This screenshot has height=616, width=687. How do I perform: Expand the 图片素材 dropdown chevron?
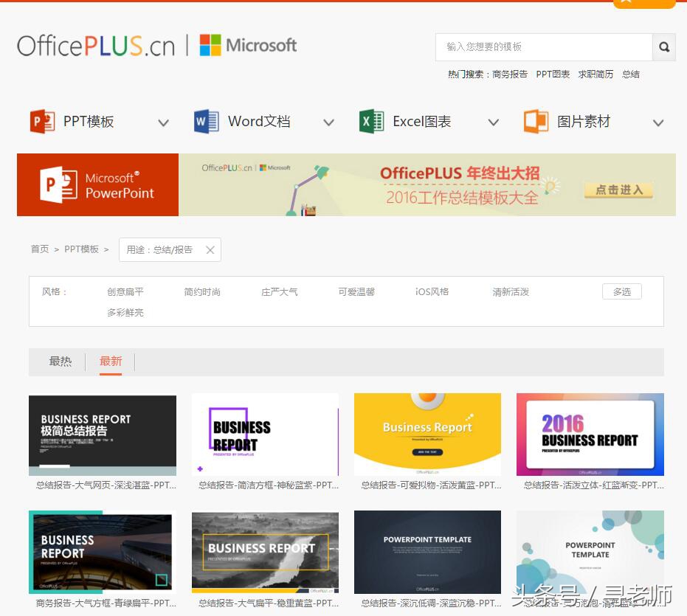(x=658, y=122)
